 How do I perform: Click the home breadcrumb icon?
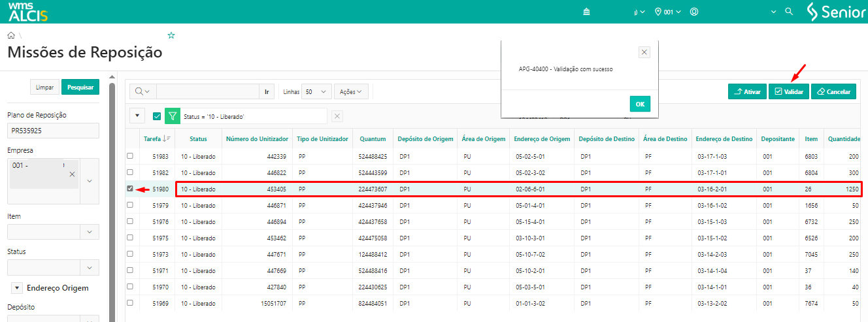tap(11, 35)
